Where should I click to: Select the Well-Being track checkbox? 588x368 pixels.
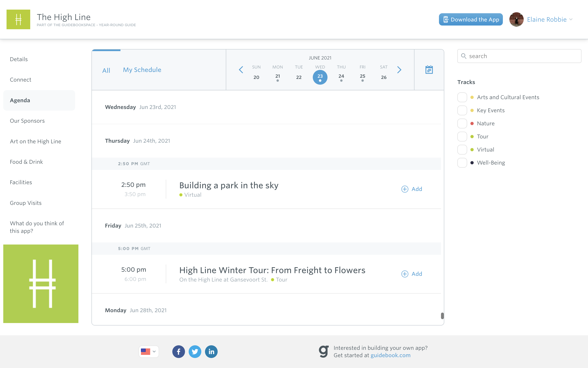point(462,163)
